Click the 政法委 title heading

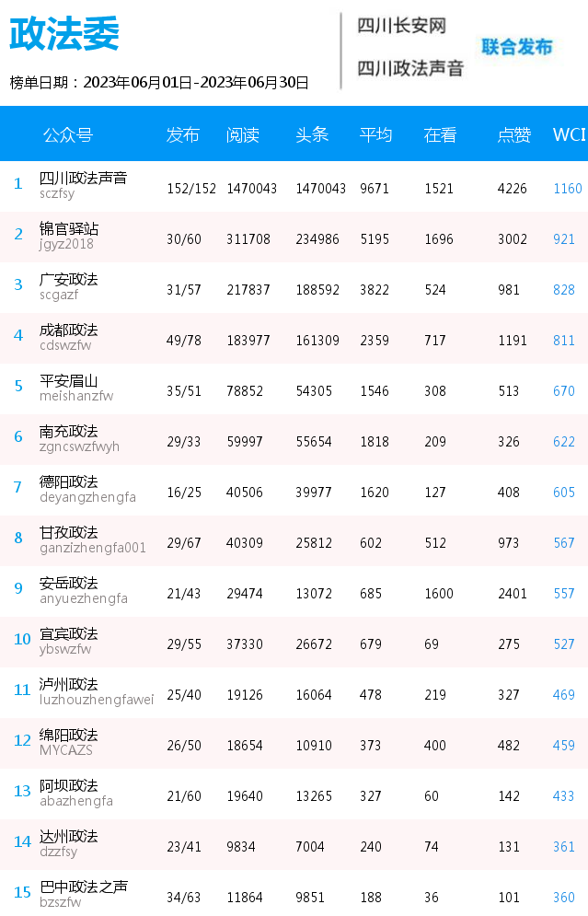[x=64, y=34]
